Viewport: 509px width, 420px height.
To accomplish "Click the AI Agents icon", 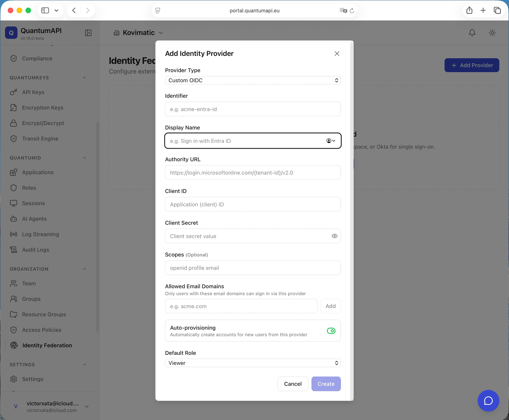I will click(14, 219).
